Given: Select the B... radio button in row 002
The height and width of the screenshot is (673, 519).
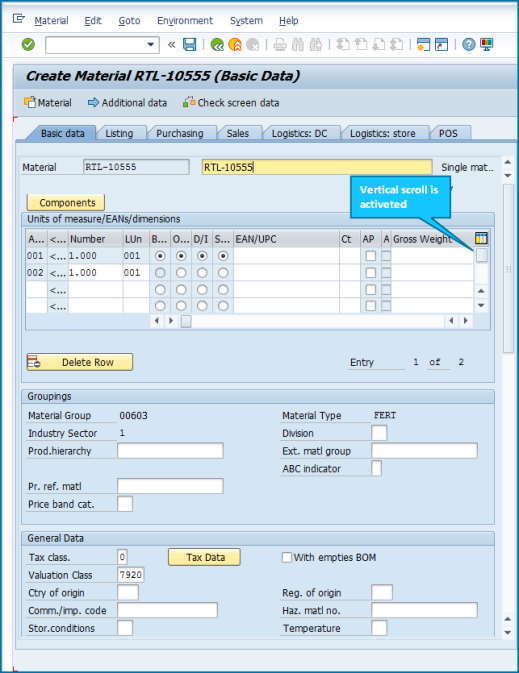Looking at the screenshot, I should point(160,273).
